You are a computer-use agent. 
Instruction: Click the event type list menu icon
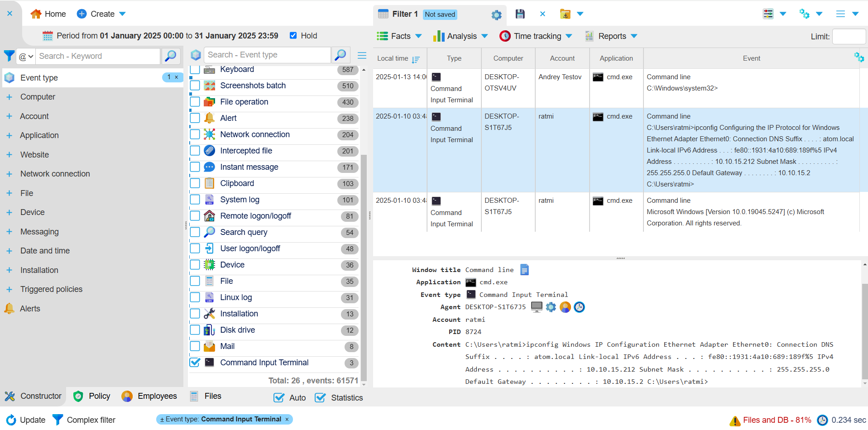click(362, 55)
